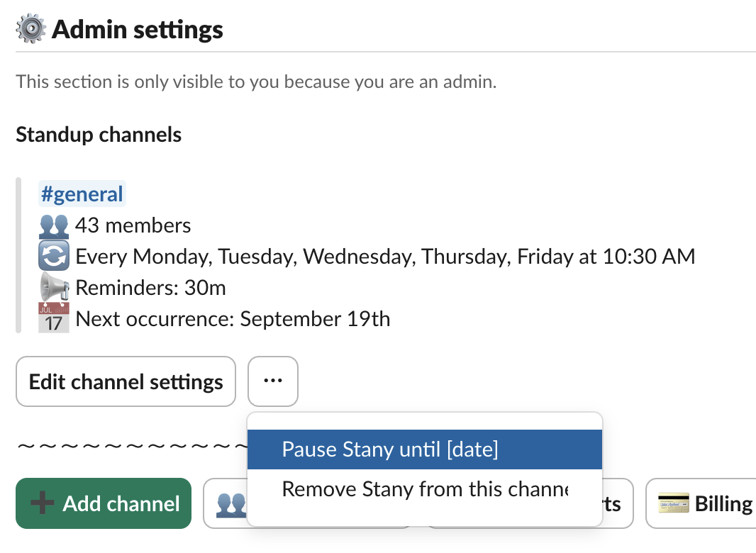Open the three-dots more options dropdown
This screenshot has height=553, width=756.
pos(273,381)
